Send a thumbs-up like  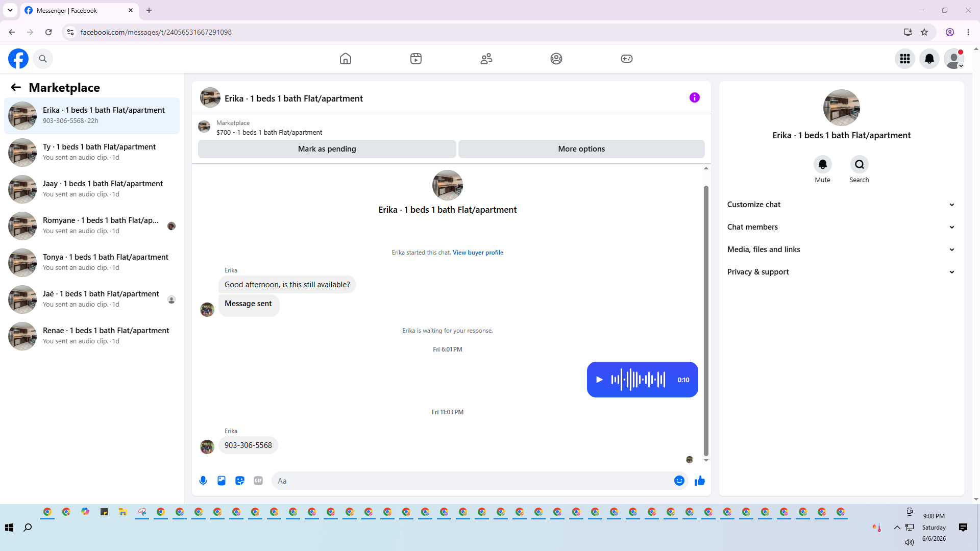pos(700,481)
